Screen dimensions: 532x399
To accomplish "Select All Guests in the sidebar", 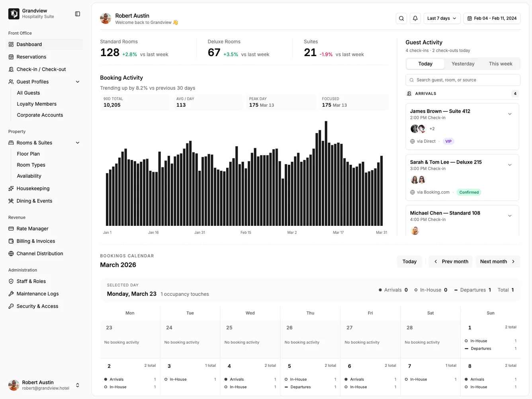I will click(x=28, y=92).
